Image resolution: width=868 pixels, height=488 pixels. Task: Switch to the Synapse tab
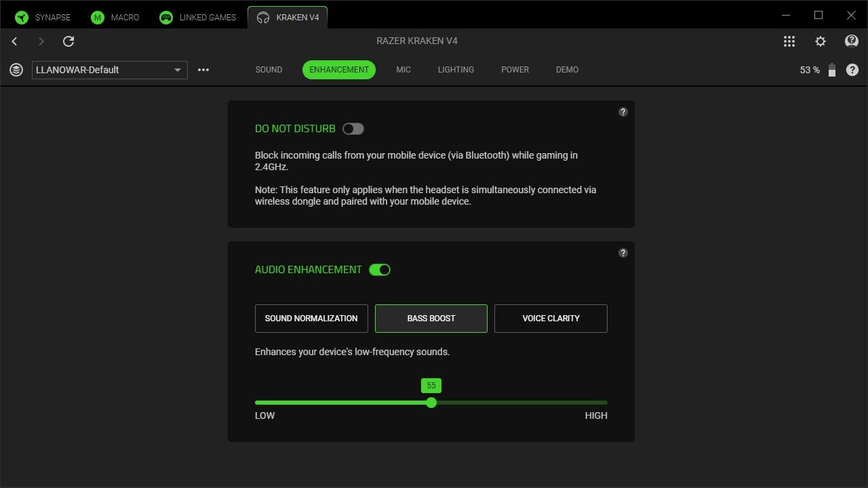(43, 18)
